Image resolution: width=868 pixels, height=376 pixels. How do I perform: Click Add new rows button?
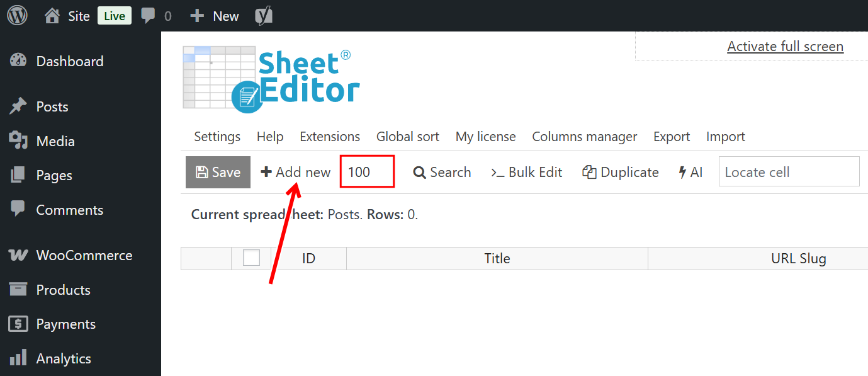pyautogui.click(x=296, y=173)
